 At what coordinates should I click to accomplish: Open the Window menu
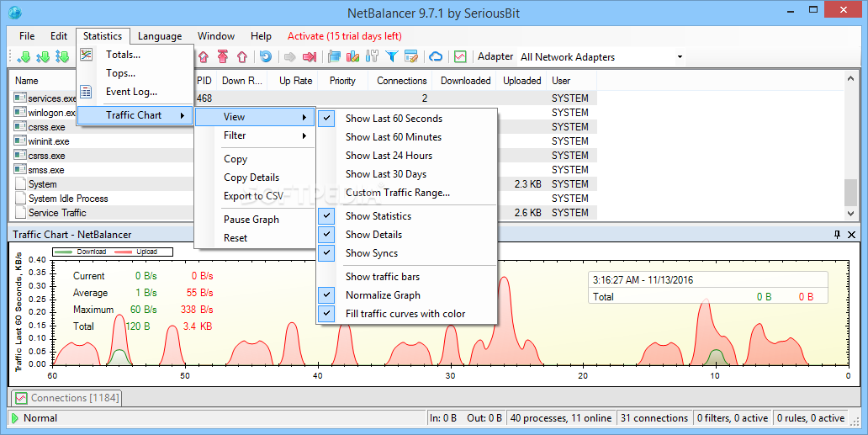[216, 36]
